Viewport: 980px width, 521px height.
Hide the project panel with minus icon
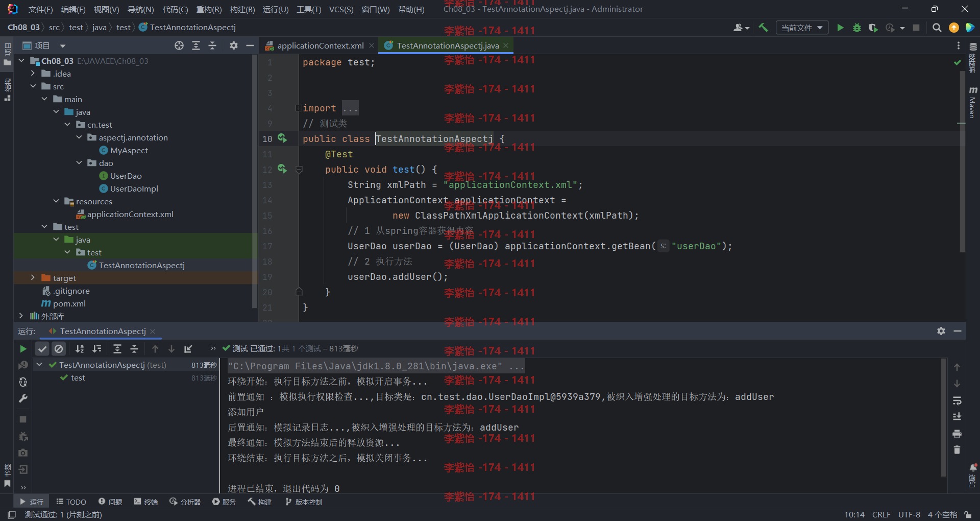click(250, 45)
